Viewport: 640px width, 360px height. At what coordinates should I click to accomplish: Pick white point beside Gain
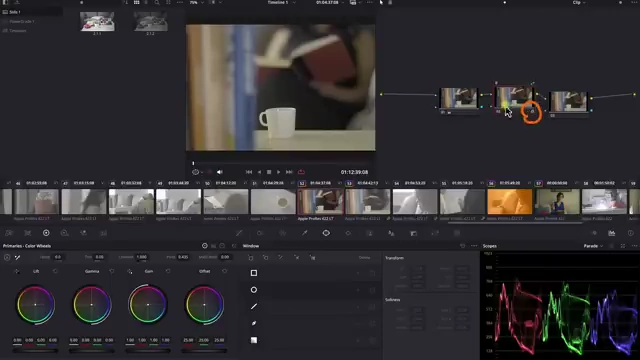point(130,271)
